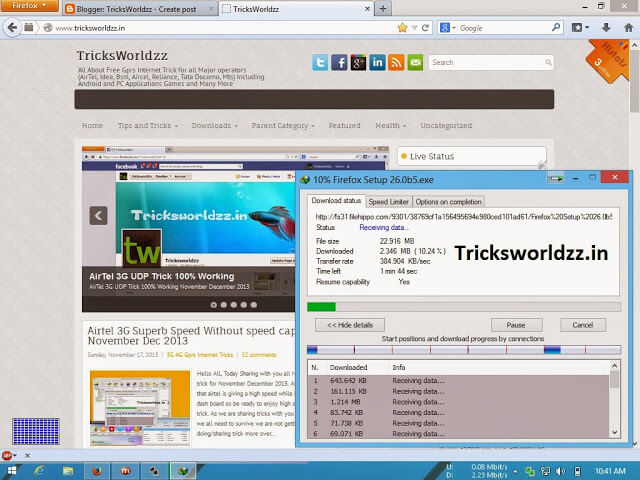Open the Twitter social icon
The image size is (640, 480).
tap(320, 62)
